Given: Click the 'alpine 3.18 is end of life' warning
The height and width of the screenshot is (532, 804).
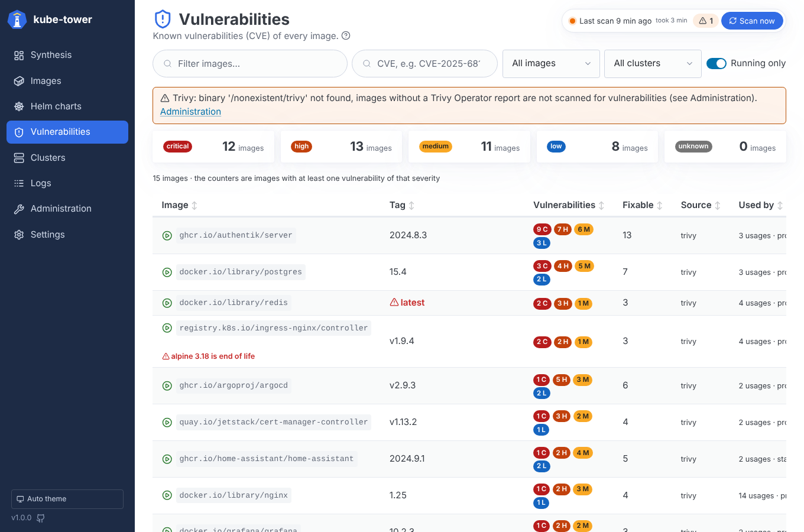Looking at the screenshot, I should tap(209, 356).
